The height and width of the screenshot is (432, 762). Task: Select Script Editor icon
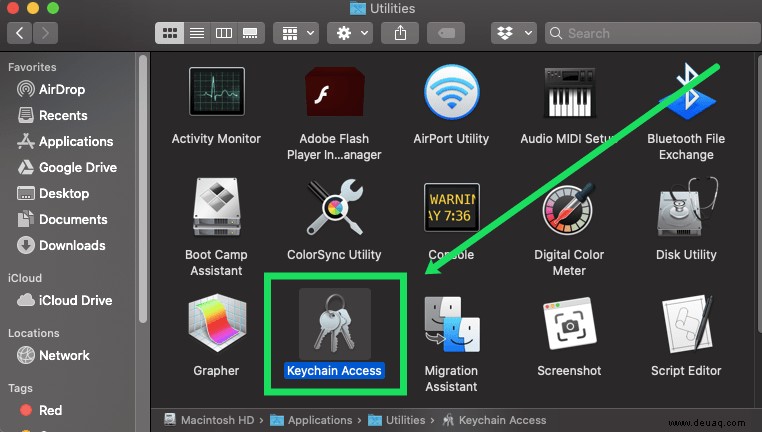pyautogui.click(x=687, y=324)
